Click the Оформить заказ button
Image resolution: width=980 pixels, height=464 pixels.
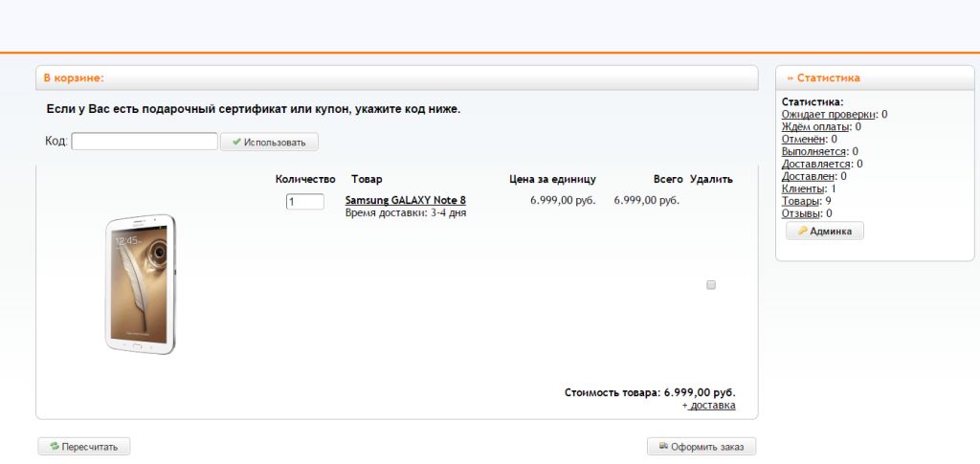(702, 447)
